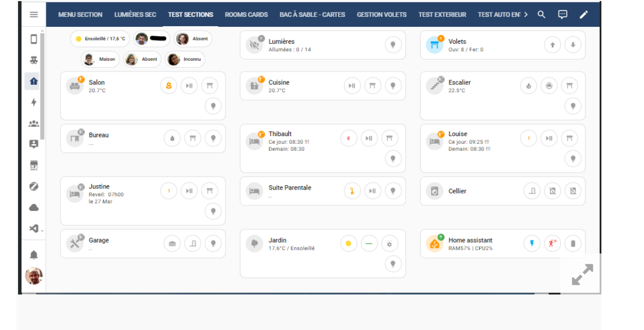Open the TEST EXTERIEUR tab

(442, 14)
